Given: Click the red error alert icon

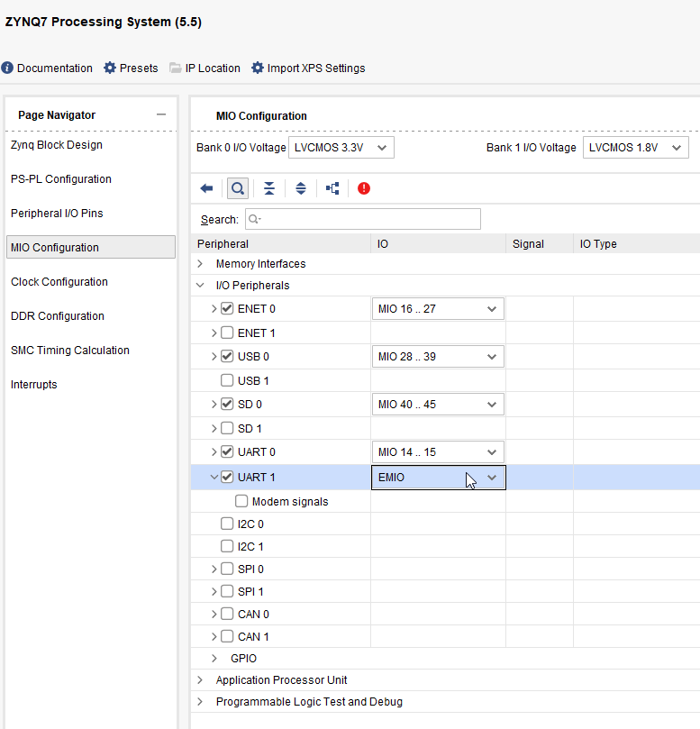Looking at the screenshot, I should [364, 188].
